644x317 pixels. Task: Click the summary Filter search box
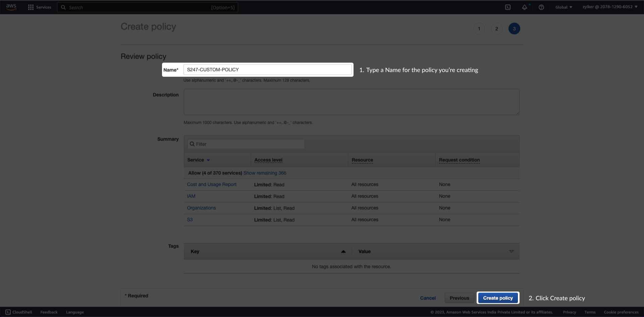tap(248, 144)
